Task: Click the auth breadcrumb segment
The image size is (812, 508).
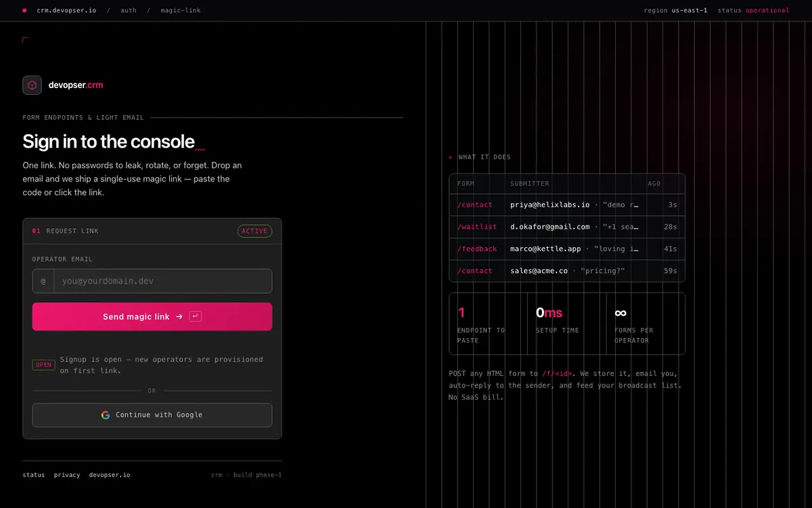Action: pyautogui.click(x=129, y=11)
